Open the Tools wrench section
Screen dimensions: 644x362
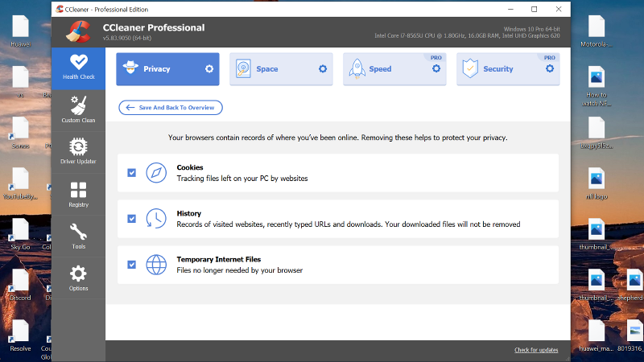click(x=78, y=237)
